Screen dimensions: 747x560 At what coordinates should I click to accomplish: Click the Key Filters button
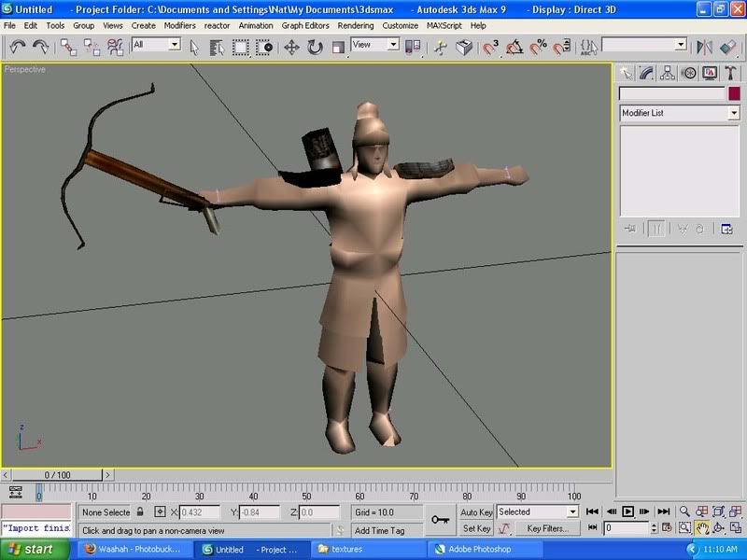[x=546, y=528]
